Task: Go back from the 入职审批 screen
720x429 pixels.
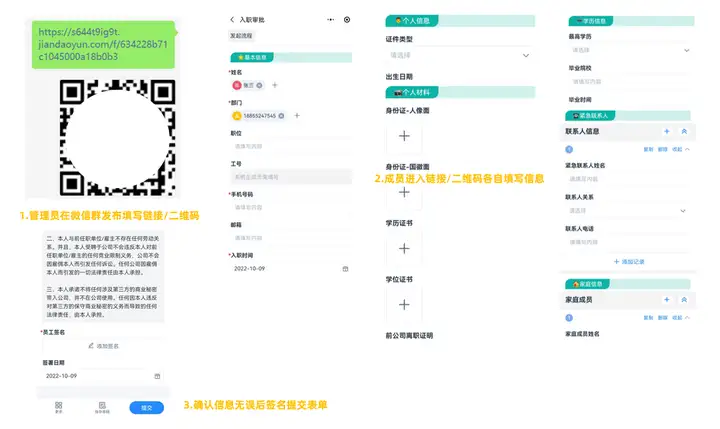Action: tap(232, 20)
